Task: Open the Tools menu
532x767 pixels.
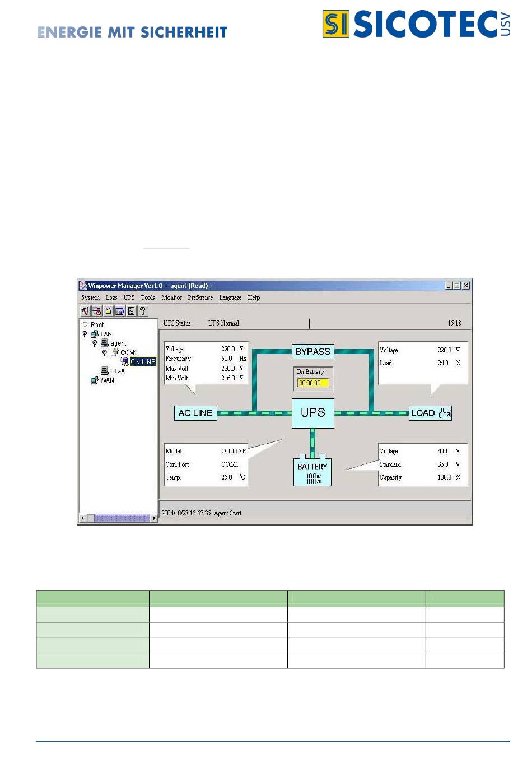Action: (148, 298)
